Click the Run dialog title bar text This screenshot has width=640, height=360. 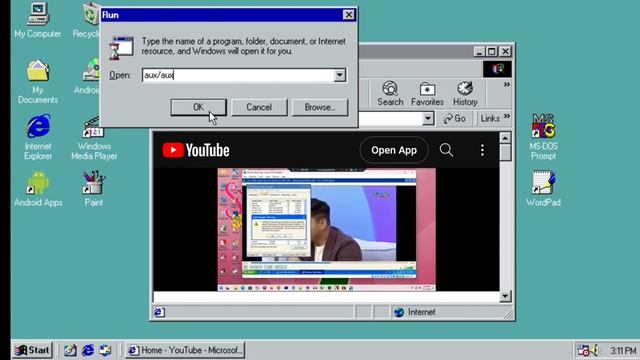[x=110, y=15]
